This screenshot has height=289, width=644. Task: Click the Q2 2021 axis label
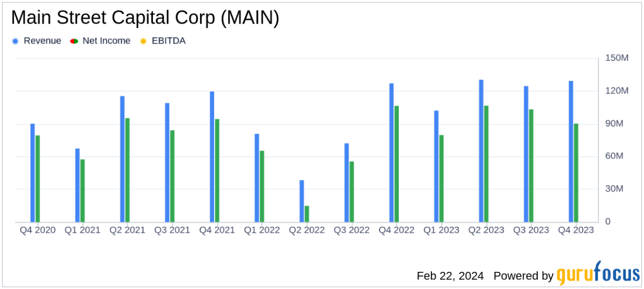coord(127,230)
